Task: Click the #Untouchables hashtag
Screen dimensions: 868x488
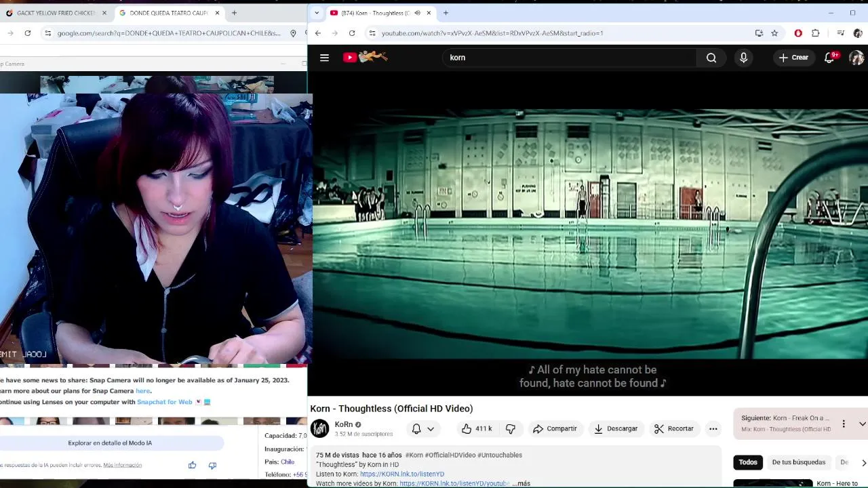Action: (500, 455)
